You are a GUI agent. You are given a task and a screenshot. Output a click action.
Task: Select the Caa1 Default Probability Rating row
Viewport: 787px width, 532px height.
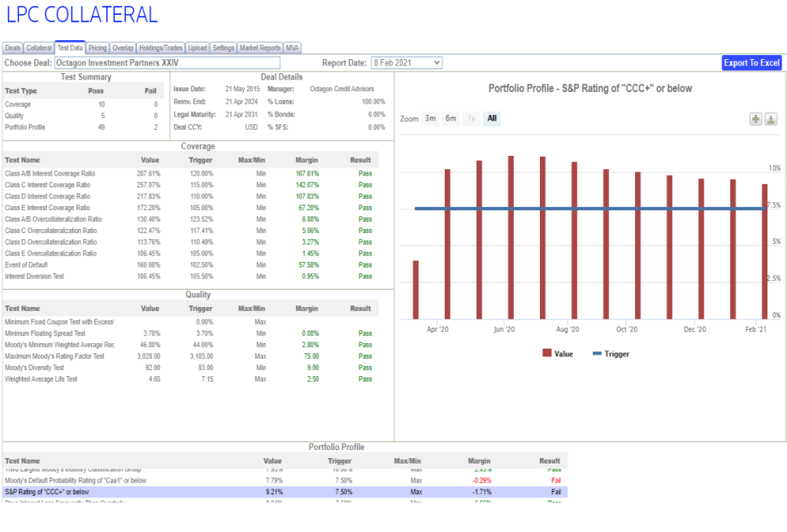283,480
